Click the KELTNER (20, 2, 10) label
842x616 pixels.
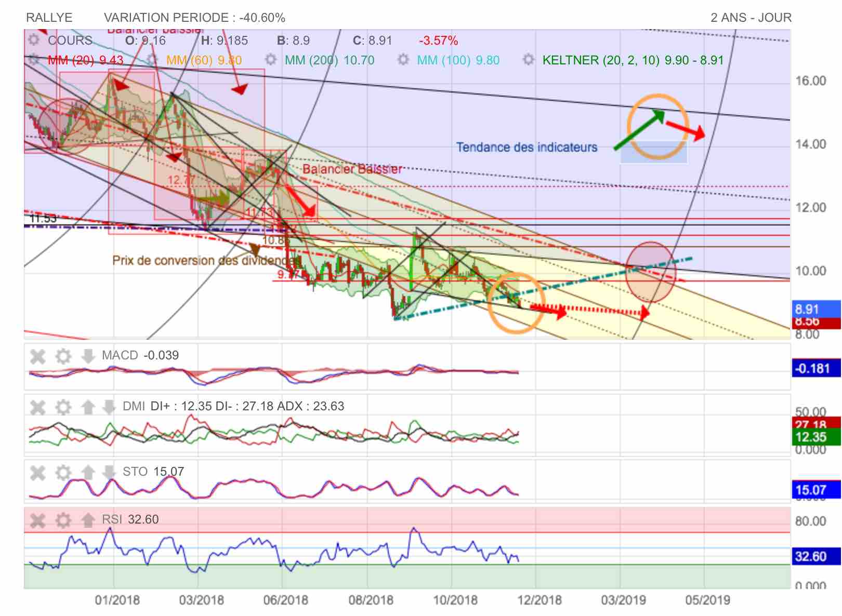[633, 60]
